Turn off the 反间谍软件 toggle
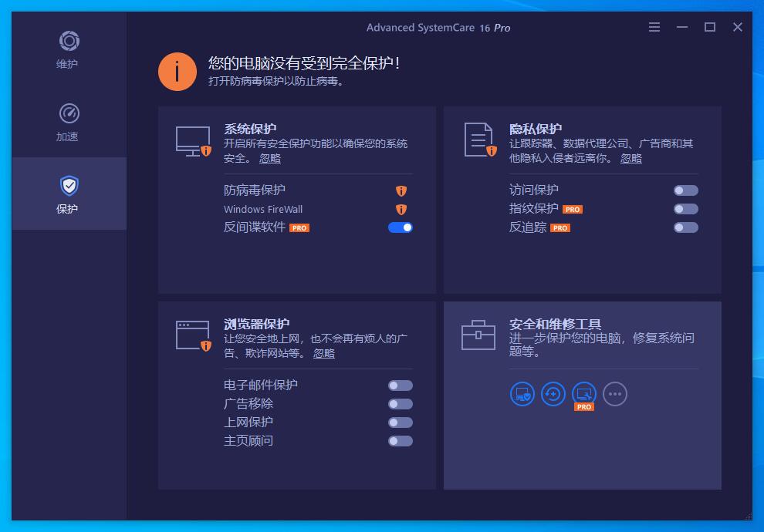Screen dimensions: 764x532 click(401, 227)
